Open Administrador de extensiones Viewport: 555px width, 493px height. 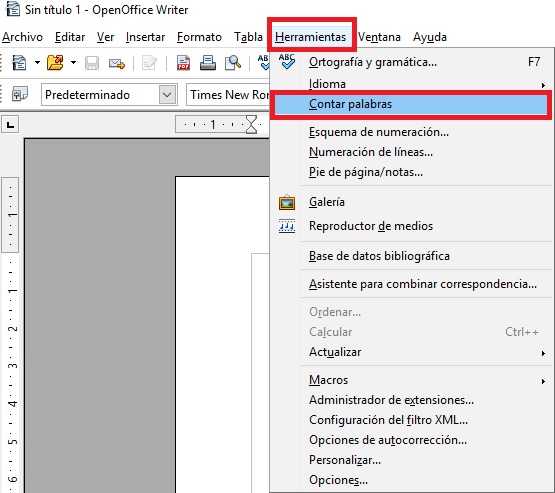[x=411, y=400]
